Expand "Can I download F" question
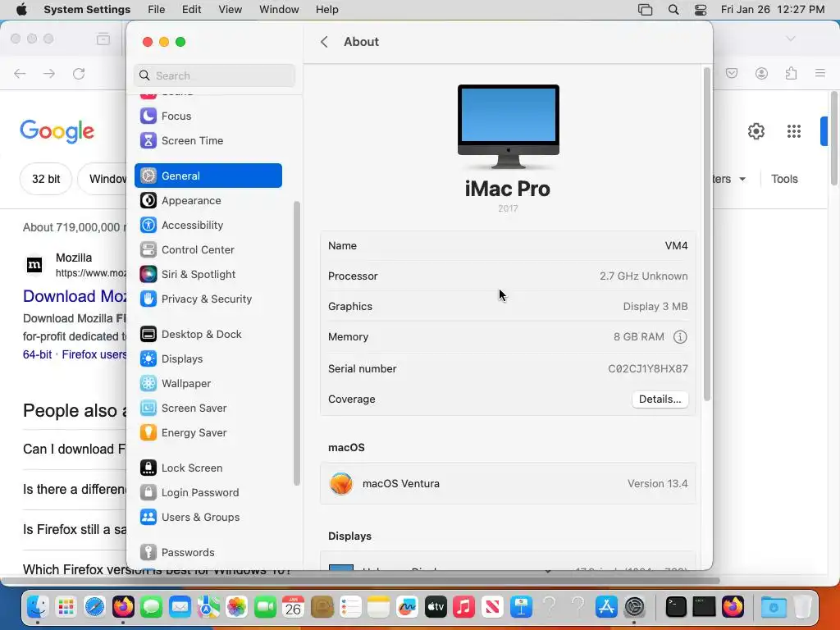840x630 pixels. click(x=75, y=449)
